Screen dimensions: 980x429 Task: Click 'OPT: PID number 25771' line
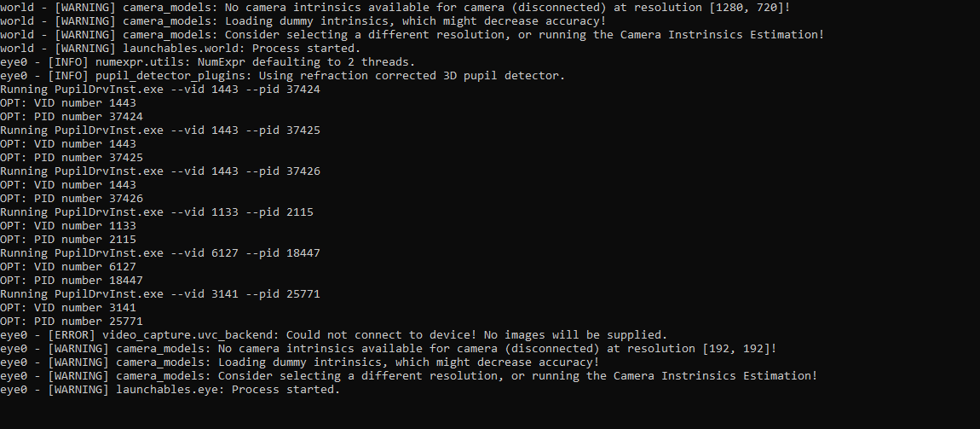click(72, 322)
